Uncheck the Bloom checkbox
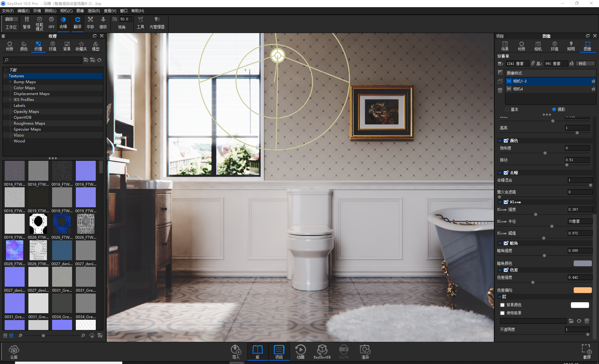The height and width of the screenshot is (364, 599). pos(506,202)
